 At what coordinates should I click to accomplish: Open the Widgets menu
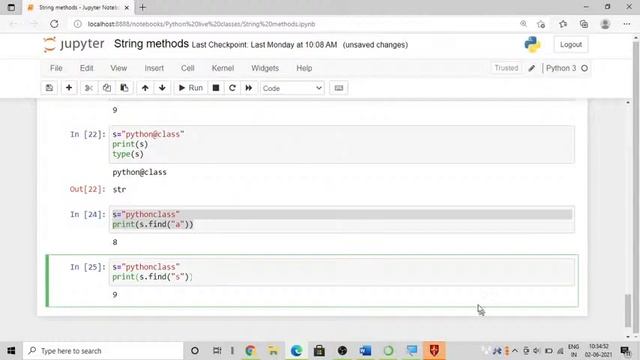[x=265, y=68]
